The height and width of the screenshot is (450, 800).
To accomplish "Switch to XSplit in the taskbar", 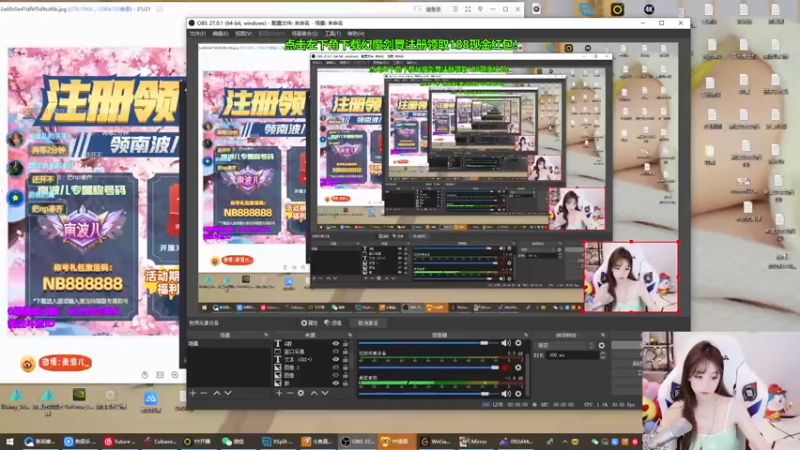I will [x=277, y=441].
